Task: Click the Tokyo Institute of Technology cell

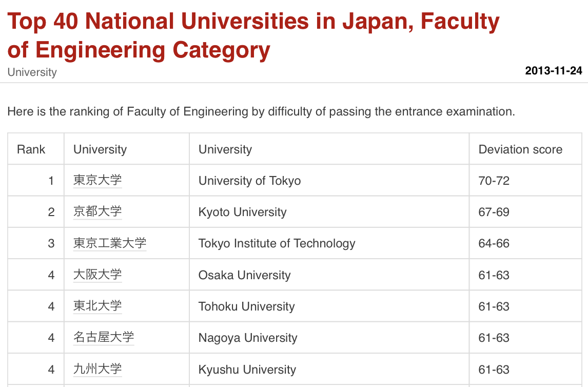Action: click(277, 243)
